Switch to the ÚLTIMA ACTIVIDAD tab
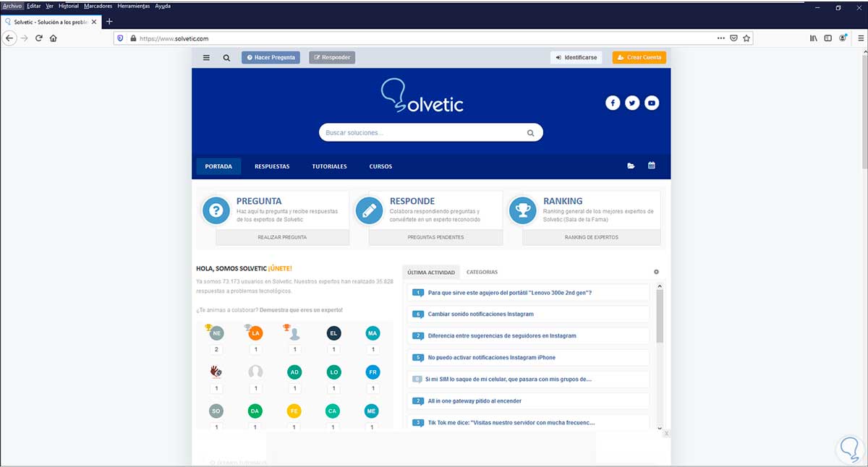The width and height of the screenshot is (868, 467). (x=431, y=273)
